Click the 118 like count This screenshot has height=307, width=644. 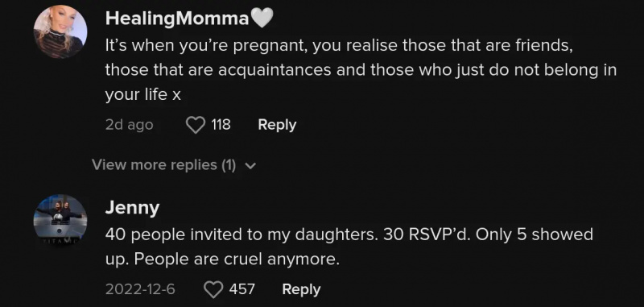pos(221,125)
